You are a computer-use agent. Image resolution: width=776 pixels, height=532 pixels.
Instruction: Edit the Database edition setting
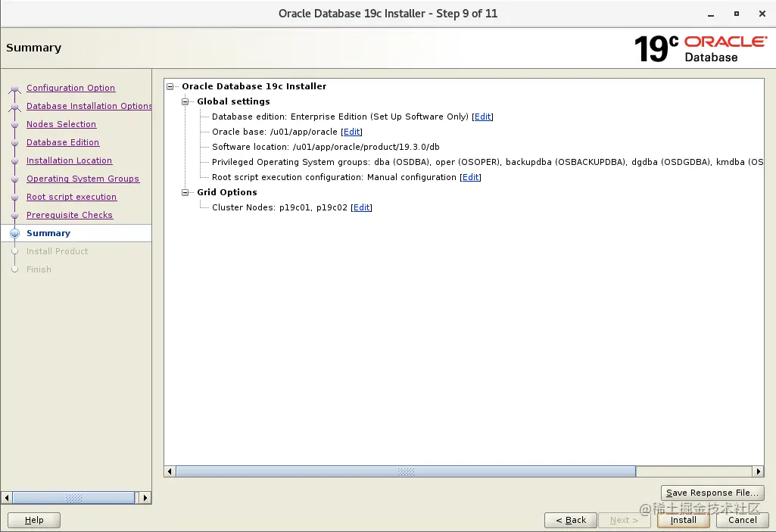tap(482, 117)
